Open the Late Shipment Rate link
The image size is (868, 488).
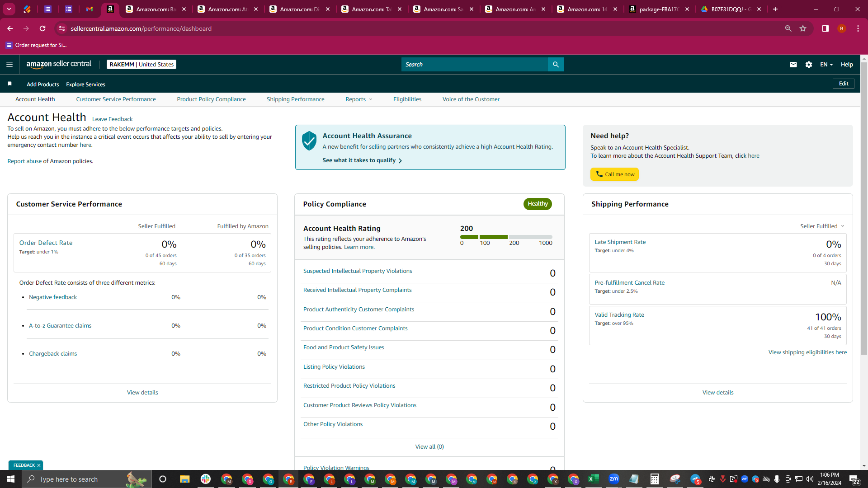620,242
